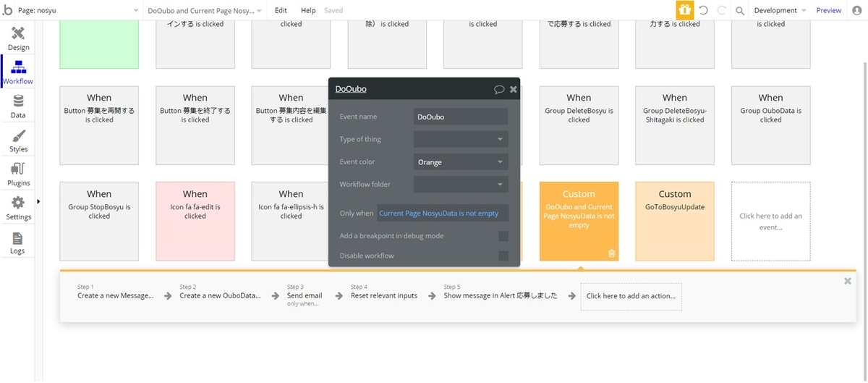The height and width of the screenshot is (383, 868).
Task: Select the Group StopBosyu is clicked event
Action: pos(99,221)
